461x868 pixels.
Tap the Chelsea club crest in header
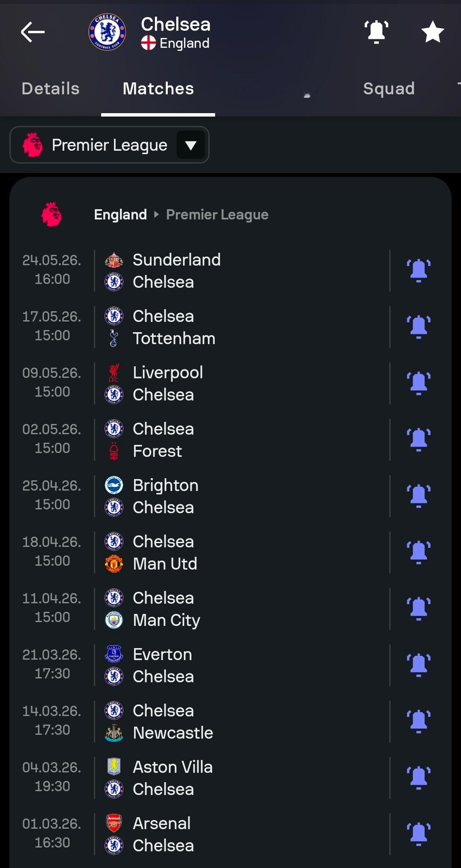pos(107,32)
